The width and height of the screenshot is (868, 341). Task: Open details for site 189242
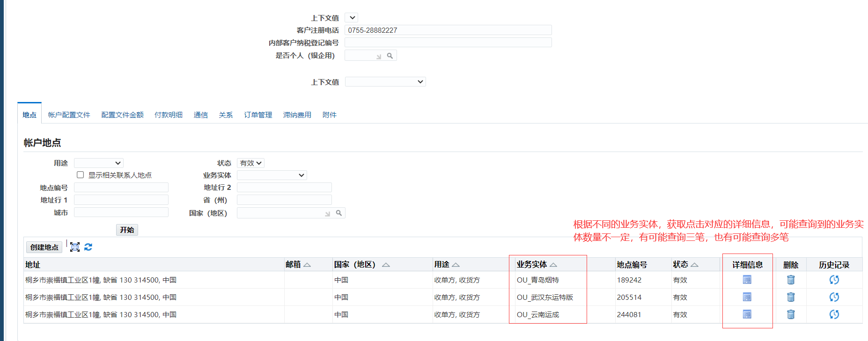tap(747, 280)
